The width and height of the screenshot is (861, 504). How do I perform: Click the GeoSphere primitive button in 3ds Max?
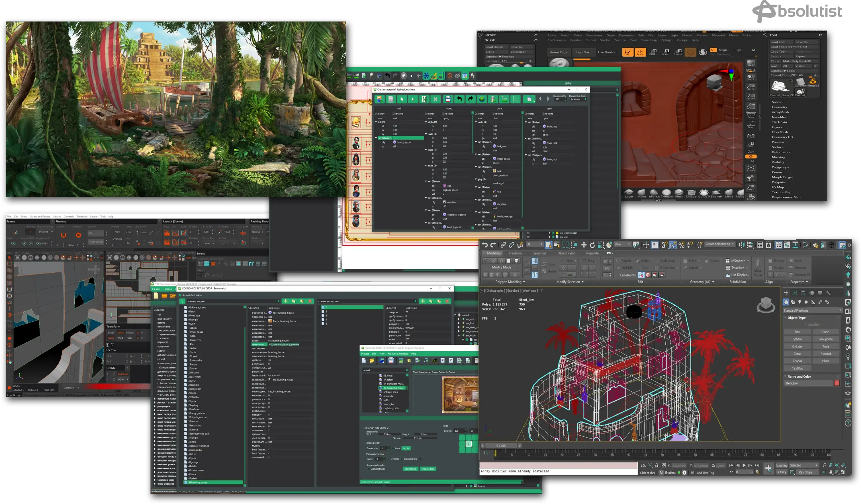(x=825, y=339)
